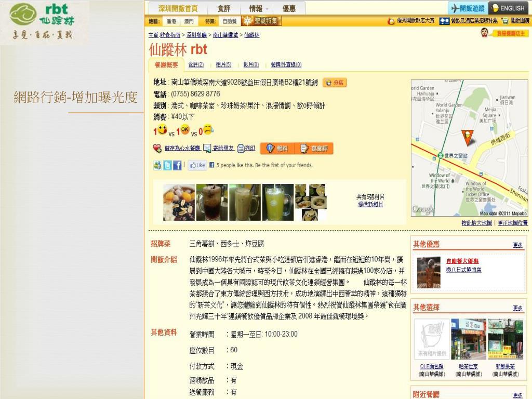Click the icon beside 餐飲及酒店業招聘特集
532x399 pixels.
coord(444,21)
